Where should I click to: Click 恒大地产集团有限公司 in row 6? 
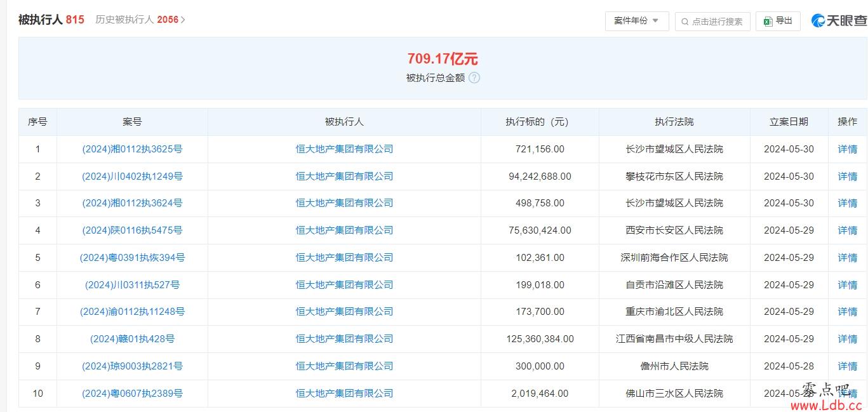point(345,285)
